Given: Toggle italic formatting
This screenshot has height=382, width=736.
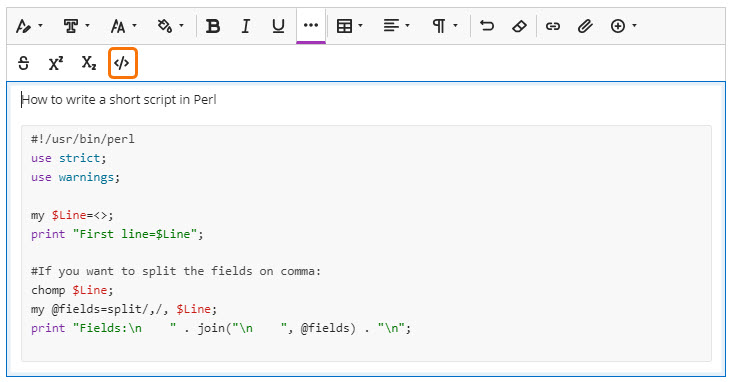Looking at the screenshot, I should pos(245,26).
